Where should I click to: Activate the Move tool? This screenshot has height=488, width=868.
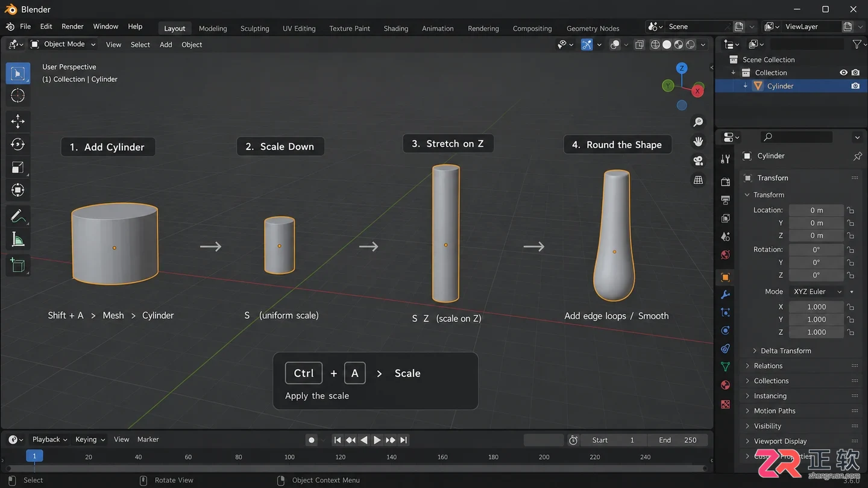[18, 121]
